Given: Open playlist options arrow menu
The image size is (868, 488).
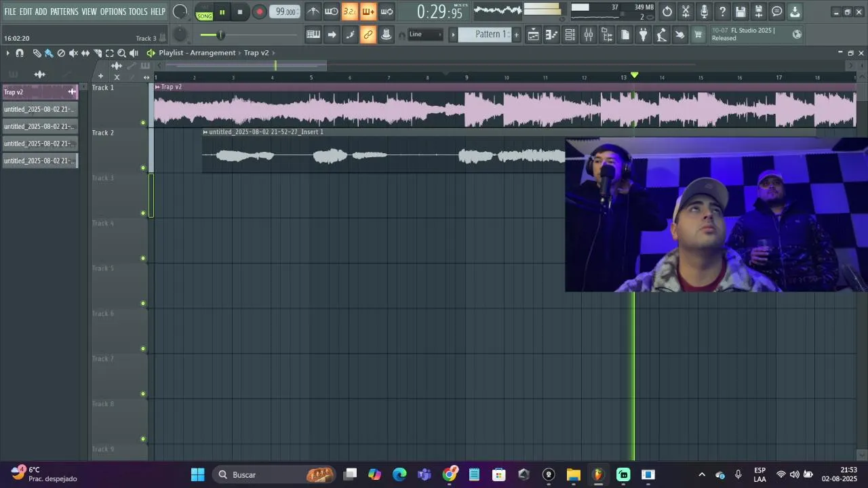Looking at the screenshot, I should pos(7,53).
